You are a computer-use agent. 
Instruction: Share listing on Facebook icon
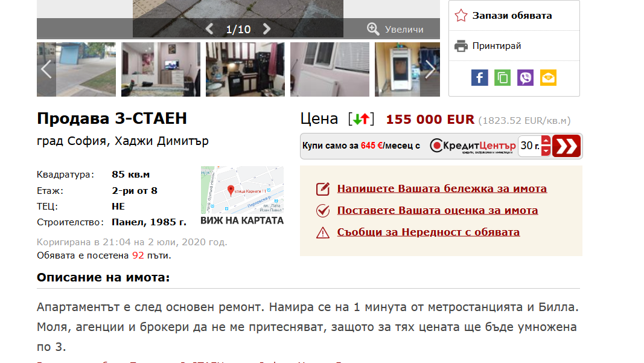tap(479, 78)
